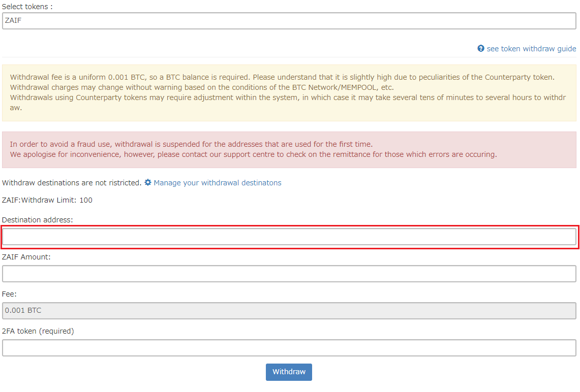Click the blue Withdraw button
Screen dimensions: 580x392
289,372
